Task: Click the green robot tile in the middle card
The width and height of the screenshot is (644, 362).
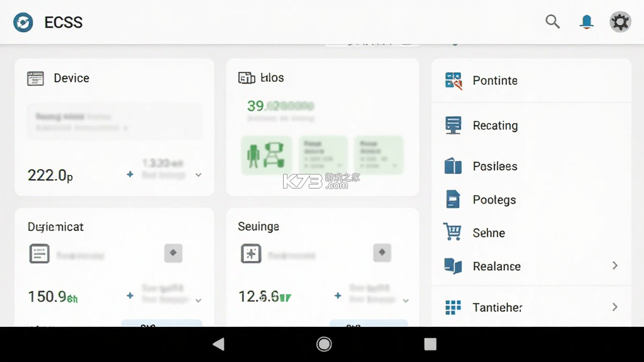Action: pyautogui.click(x=267, y=155)
